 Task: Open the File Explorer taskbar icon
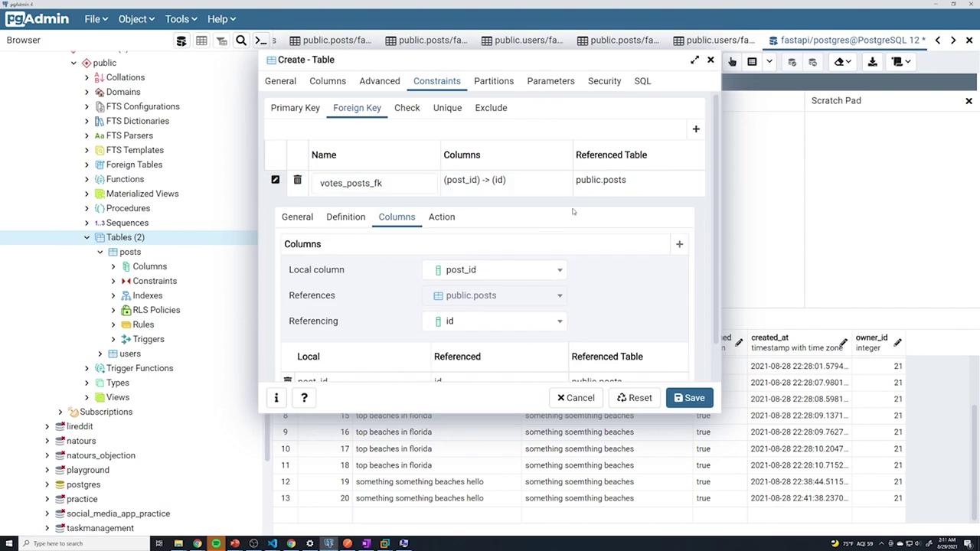click(178, 543)
